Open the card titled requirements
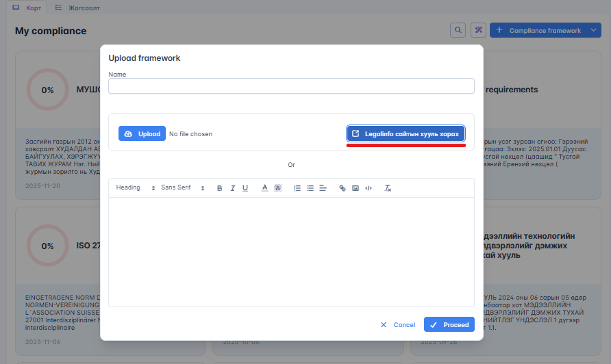Image resolution: width=611 pixels, height=364 pixels. click(x=543, y=125)
